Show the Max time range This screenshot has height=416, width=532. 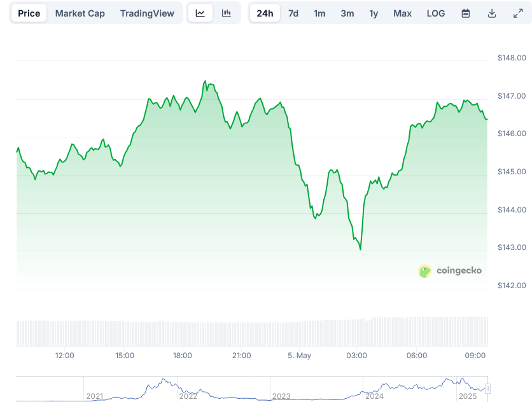(x=402, y=13)
